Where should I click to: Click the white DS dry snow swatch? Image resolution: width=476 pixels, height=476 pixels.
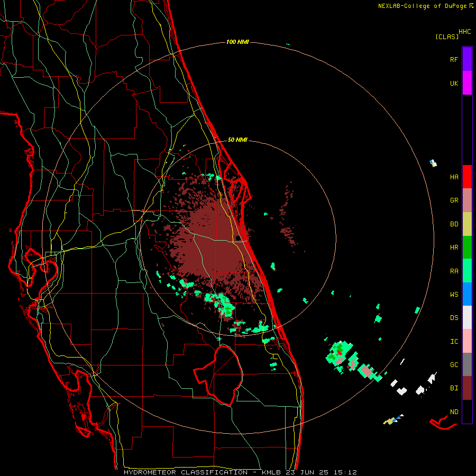pos(467,317)
